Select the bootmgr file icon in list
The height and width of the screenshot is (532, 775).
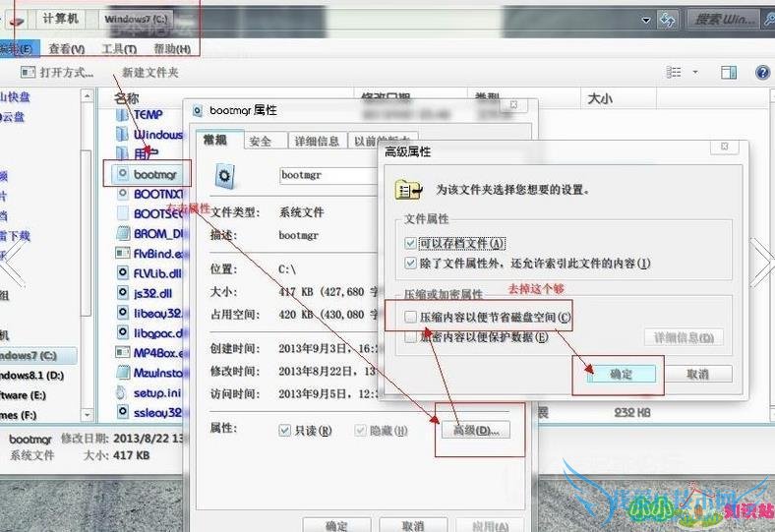(123, 173)
